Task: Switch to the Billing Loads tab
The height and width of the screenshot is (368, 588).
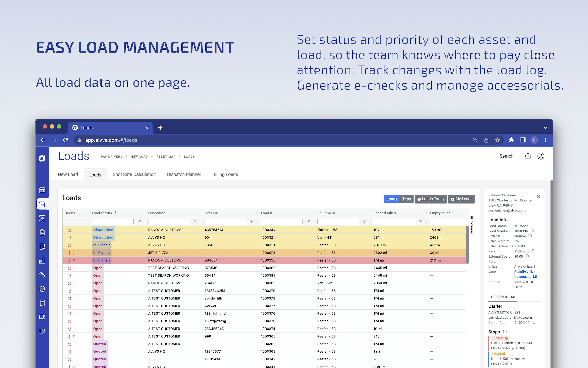Action: (x=225, y=174)
